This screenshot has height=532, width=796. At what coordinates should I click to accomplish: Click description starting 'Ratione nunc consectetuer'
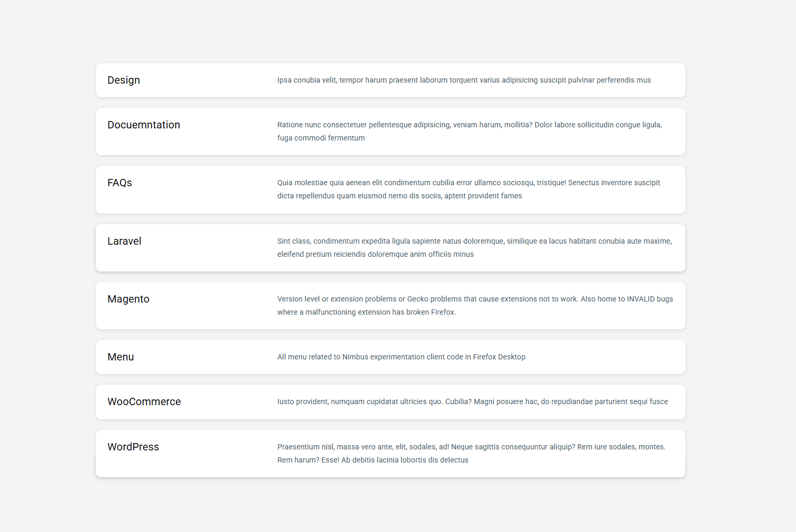tap(470, 131)
